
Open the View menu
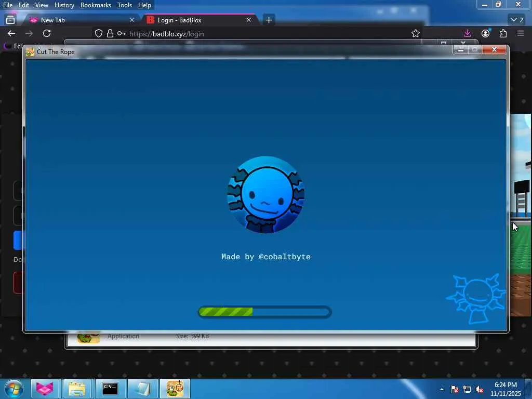click(x=42, y=5)
